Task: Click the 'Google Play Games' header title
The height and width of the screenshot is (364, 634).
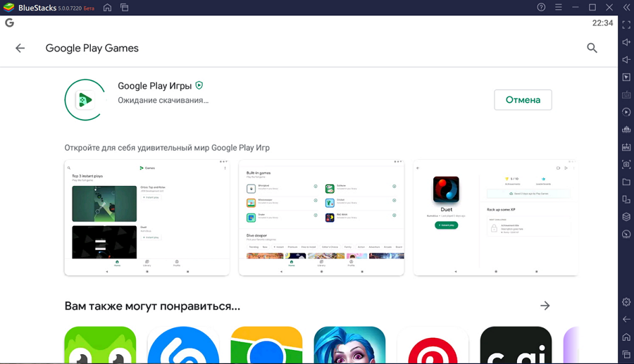Action: tap(92, 48)
